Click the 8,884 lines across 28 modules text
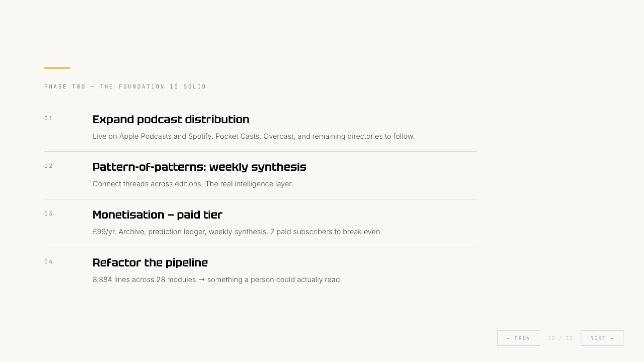The height and width of the screenshot is (362, 644). click(x=144, y=280)
